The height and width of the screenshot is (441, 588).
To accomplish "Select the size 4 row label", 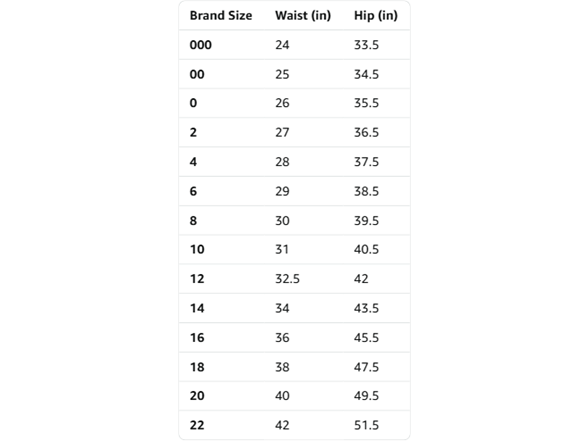I will point(193,162).
